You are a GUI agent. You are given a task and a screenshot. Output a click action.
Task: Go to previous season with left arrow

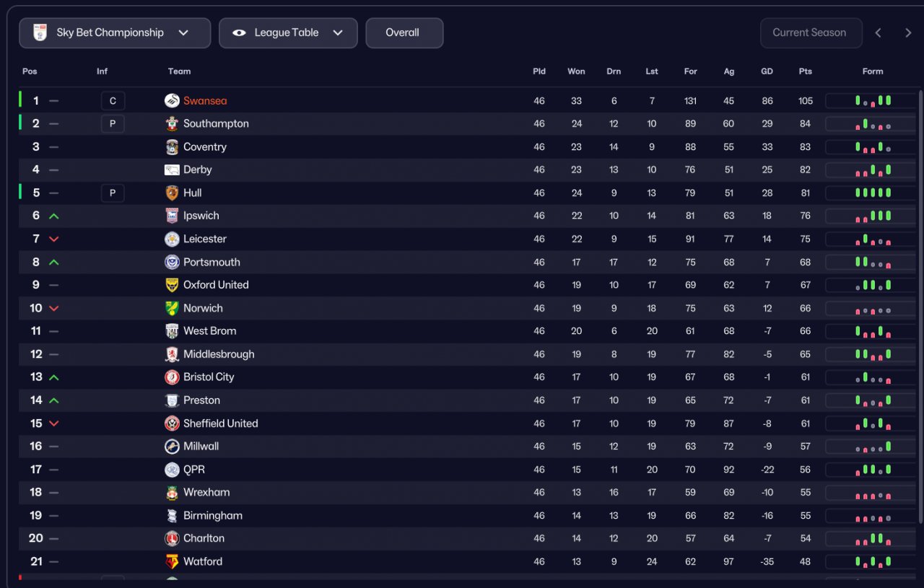pyautogui.click(x=879, y=33)
